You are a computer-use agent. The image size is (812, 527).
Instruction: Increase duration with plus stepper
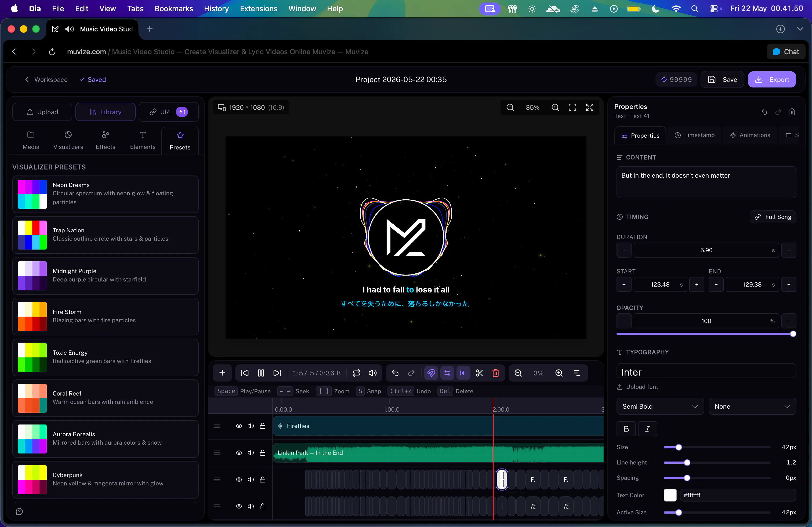[788, 250]
